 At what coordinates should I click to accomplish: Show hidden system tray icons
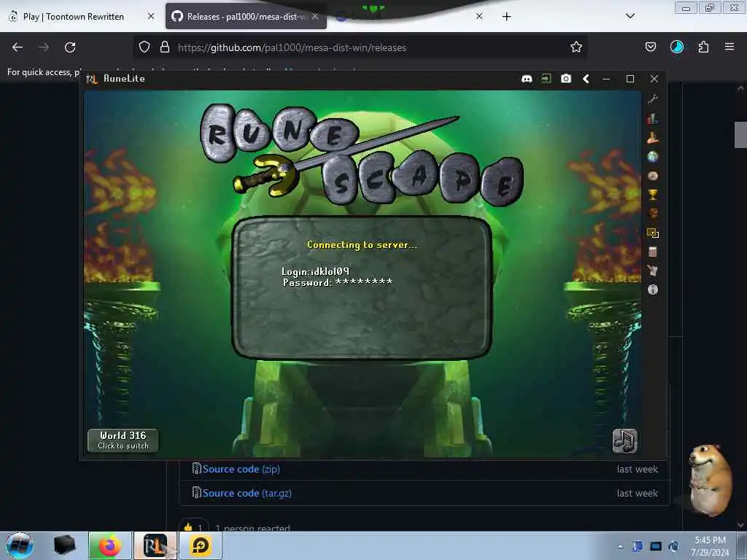[620, 547]
